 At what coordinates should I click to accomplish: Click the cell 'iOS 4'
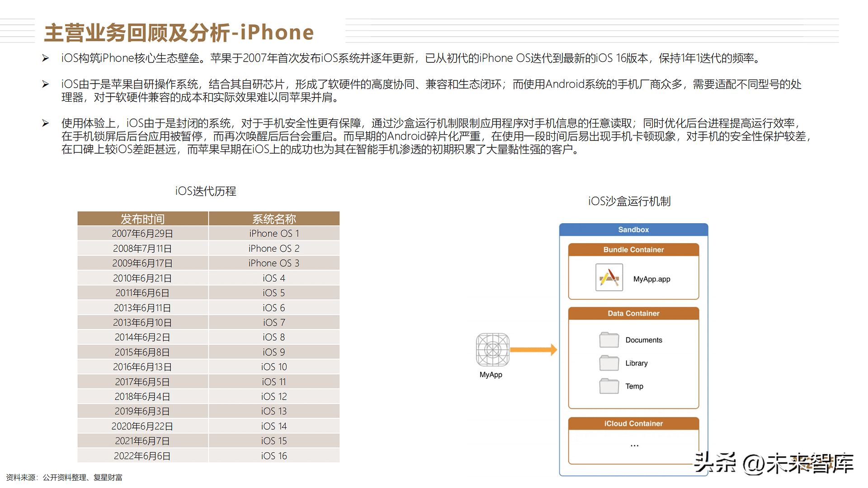tap(274, 278)
